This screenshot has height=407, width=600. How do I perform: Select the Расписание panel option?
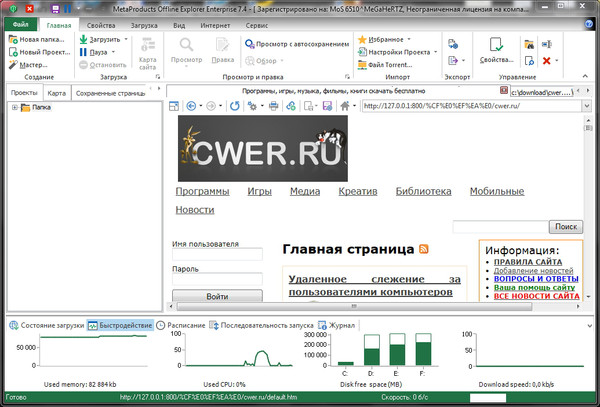click(x=184, y=325)
